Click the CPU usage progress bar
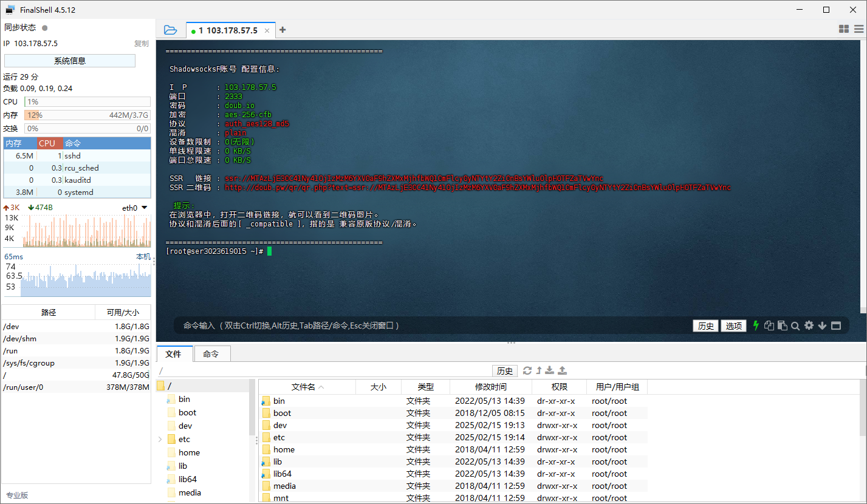The image size is (867, 504). [x=87, y=101]
